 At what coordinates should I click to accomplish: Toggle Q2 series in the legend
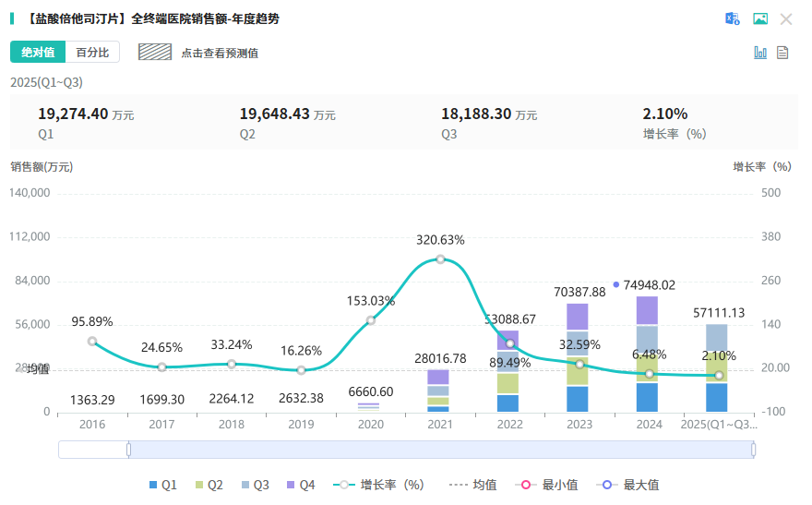(209, 485)
